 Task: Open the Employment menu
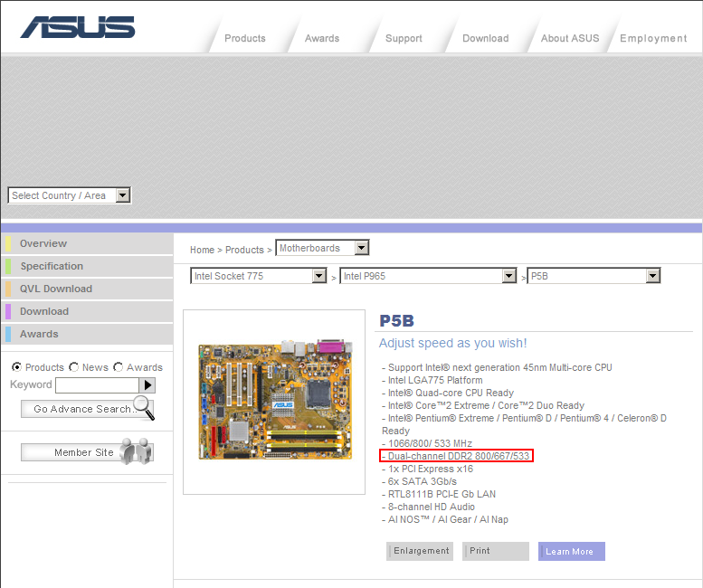tap(653, 39)
